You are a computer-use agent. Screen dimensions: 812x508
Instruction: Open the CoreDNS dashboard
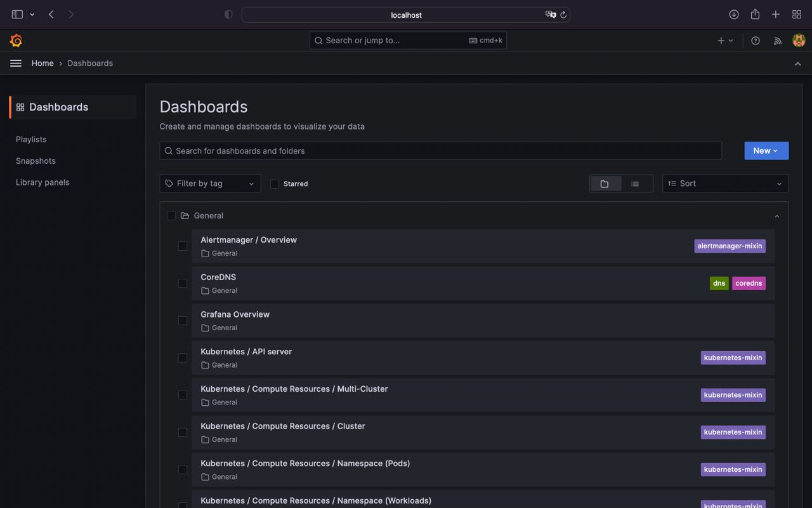coord(218,277)
